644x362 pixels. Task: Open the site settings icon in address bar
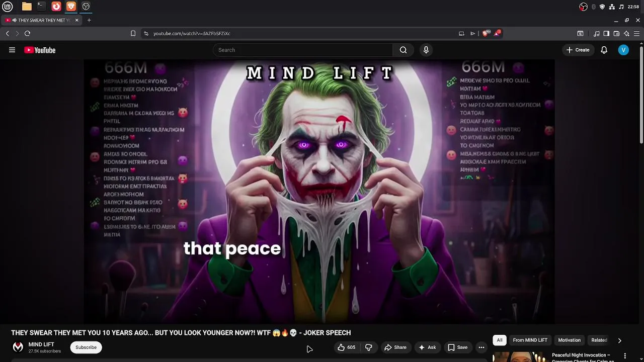(146, 33)
